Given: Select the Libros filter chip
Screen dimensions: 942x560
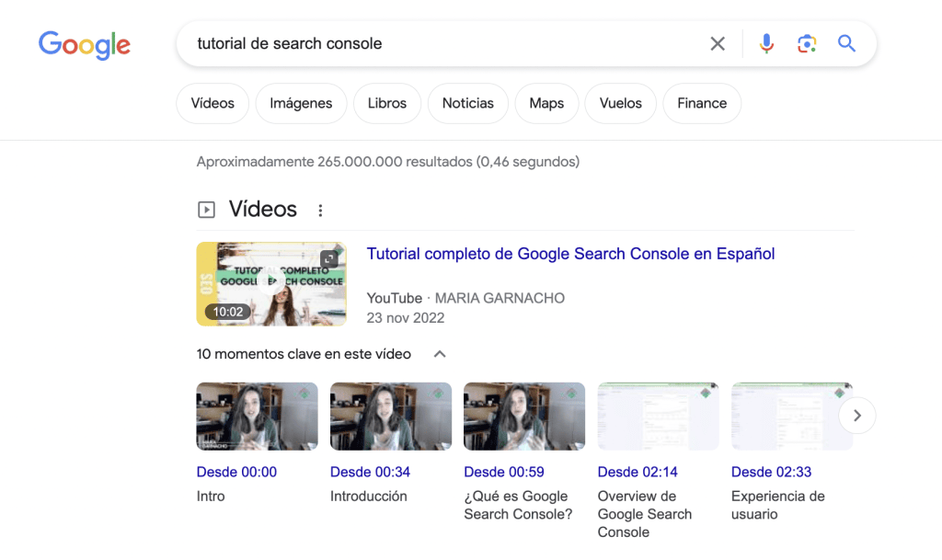Looking at the screenshot, I should point(386,103).
